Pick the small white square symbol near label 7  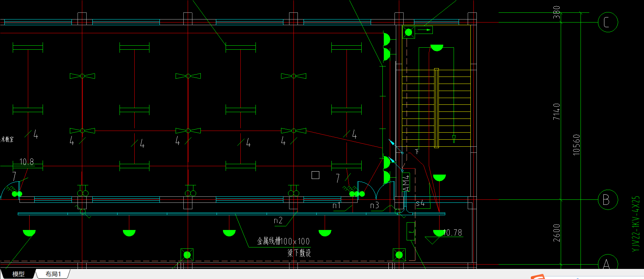point(315,175)
